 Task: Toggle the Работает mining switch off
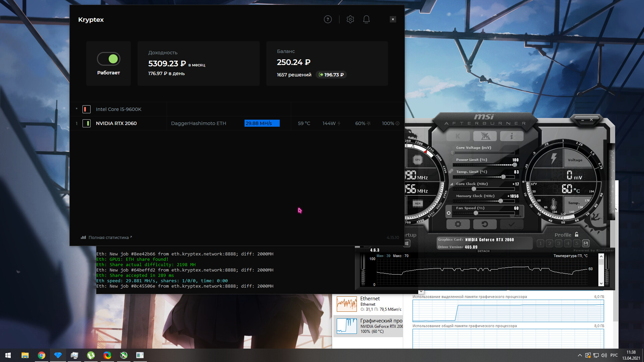point(109,59)
